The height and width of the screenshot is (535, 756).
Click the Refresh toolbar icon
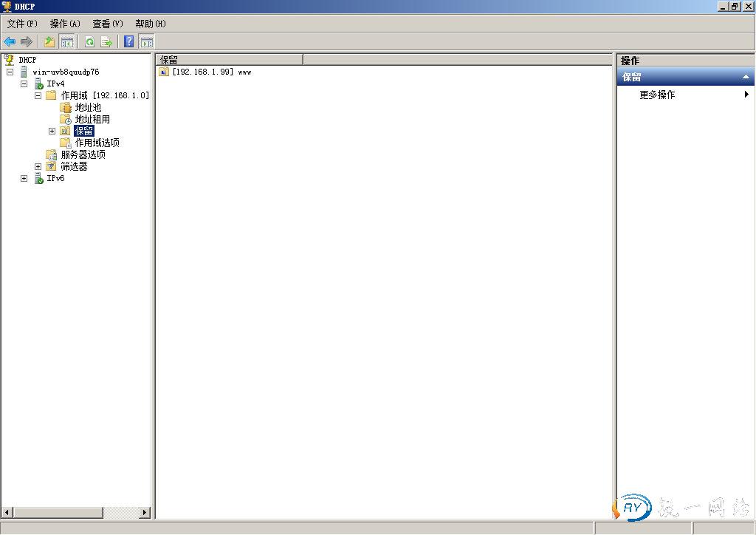click(89, 42)
